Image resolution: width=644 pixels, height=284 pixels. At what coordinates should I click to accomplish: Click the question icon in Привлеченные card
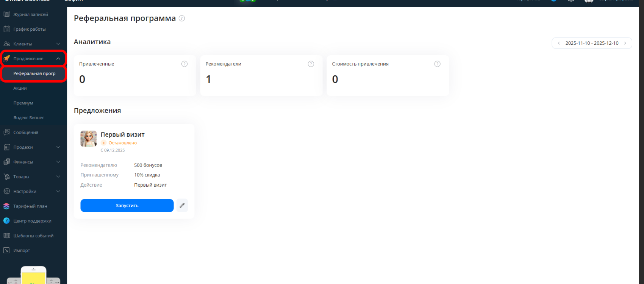coord(184,64)
